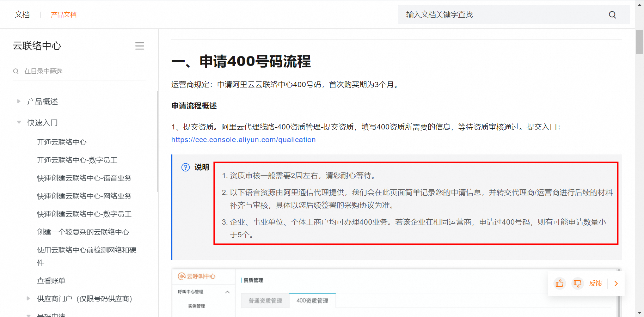Open 快速创建云联络中心-网络业务 page
This screenshot has height=317, width=644.
(84, 196)
